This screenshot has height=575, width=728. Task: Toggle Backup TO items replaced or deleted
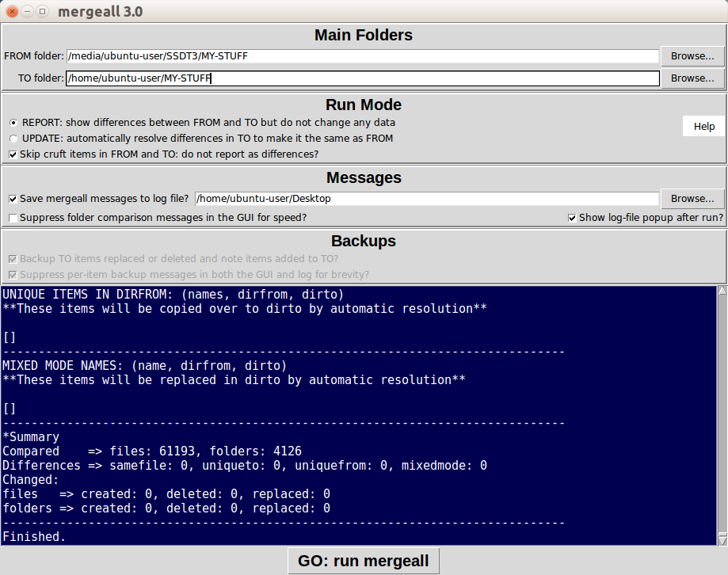click(13, 259)
